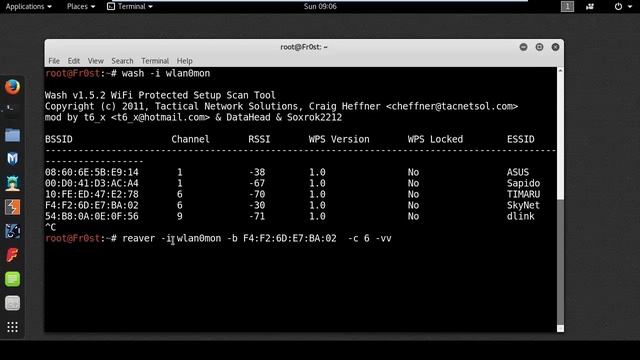
Task: Click cheffner@tacnetsol.com email text
Action: [x=452, y=106]
